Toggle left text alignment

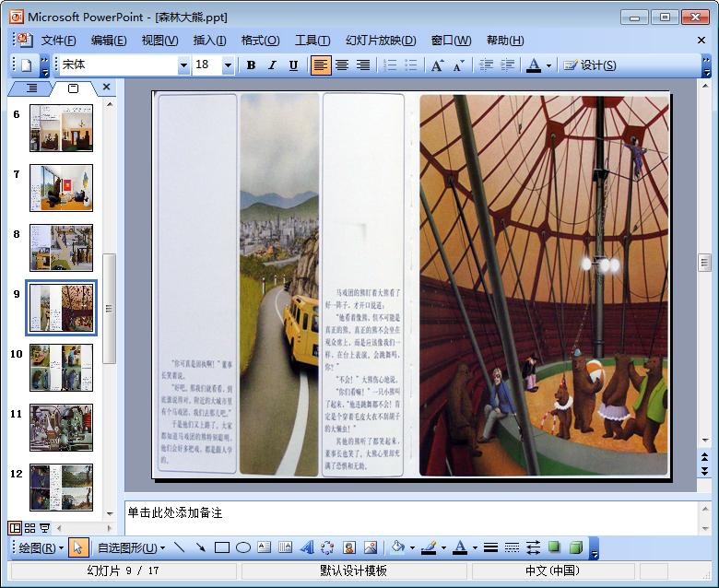pos(320,65)
